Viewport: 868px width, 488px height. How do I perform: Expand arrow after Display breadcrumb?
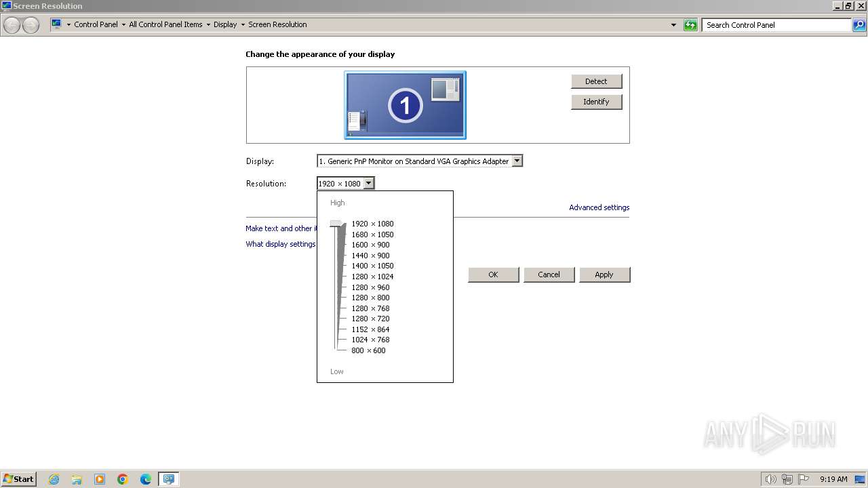[x=243, y=24]
